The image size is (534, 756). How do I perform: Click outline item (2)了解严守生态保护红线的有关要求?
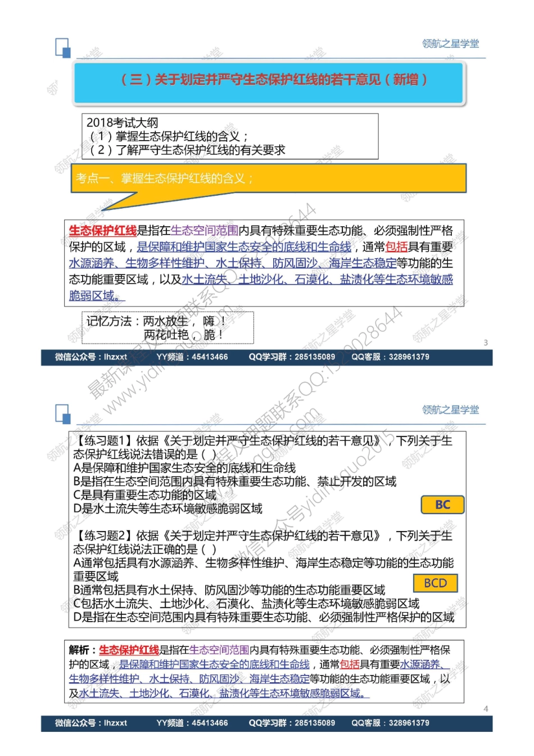187,150
